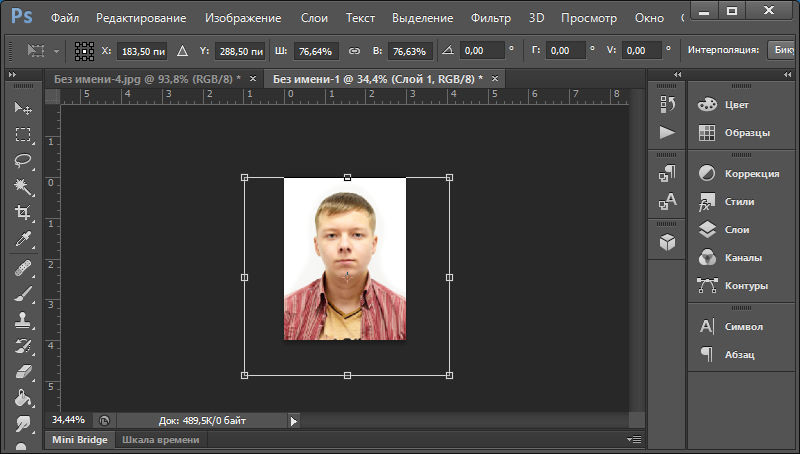Select the Lasso tool

tap(22, 160)
